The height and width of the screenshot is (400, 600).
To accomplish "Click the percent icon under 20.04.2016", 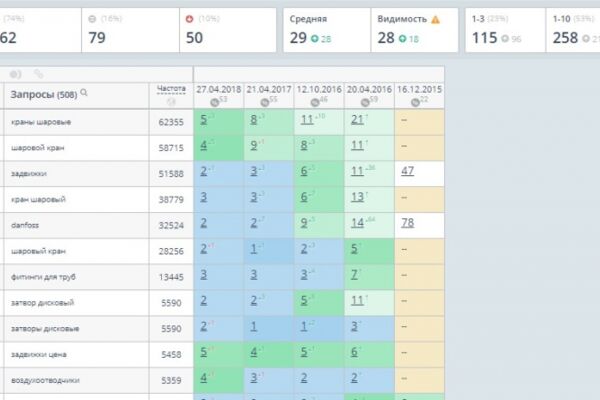I will coord(365,102).
